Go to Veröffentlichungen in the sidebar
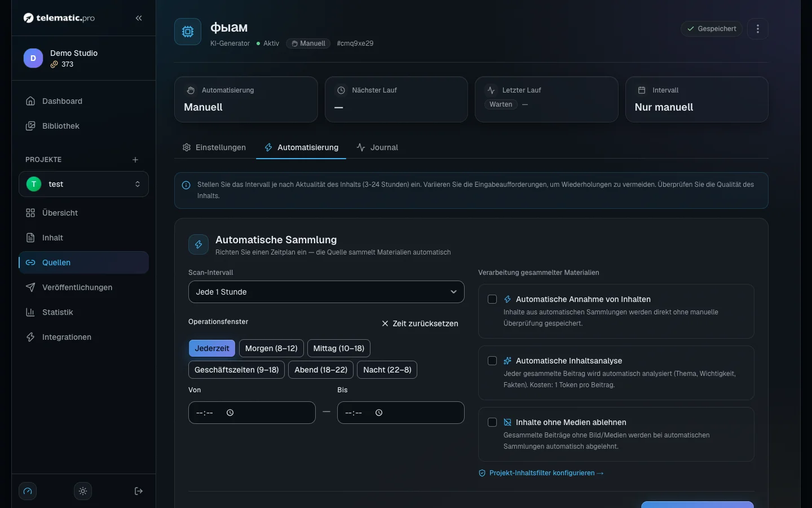Screen dimensions: 812x508 tap(83, 287)
